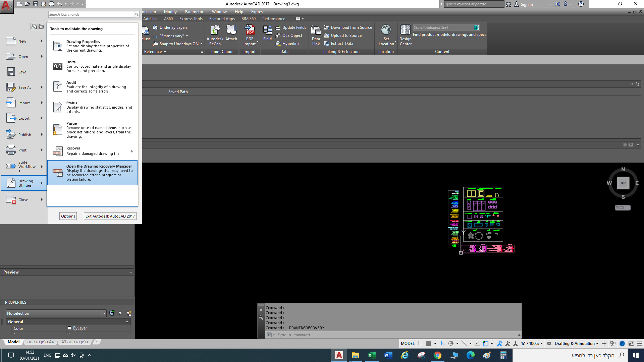
Task: Click the Hyperlink tool icon
Action: point(278,44)
